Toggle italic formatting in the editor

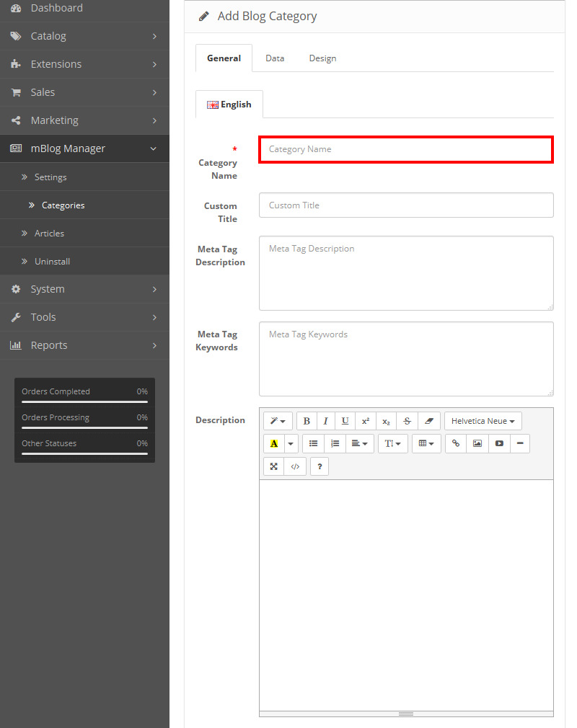(325, 421)
